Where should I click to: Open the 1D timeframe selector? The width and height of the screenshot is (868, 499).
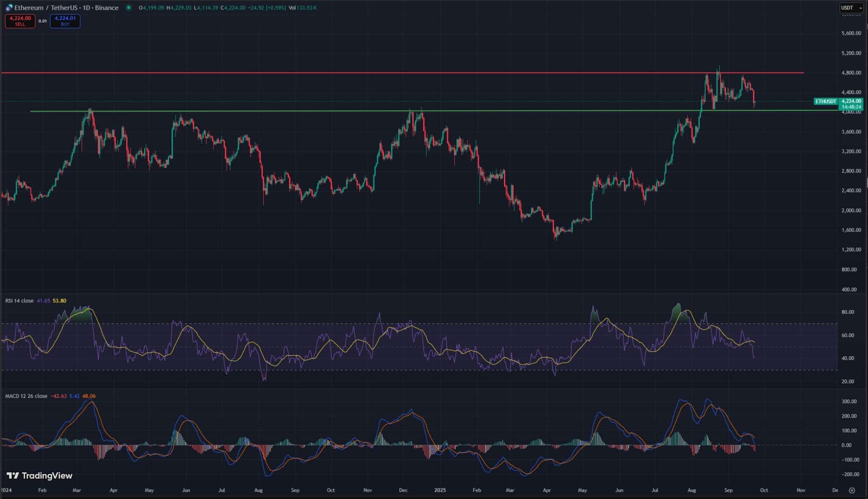[x=87, y=8]
